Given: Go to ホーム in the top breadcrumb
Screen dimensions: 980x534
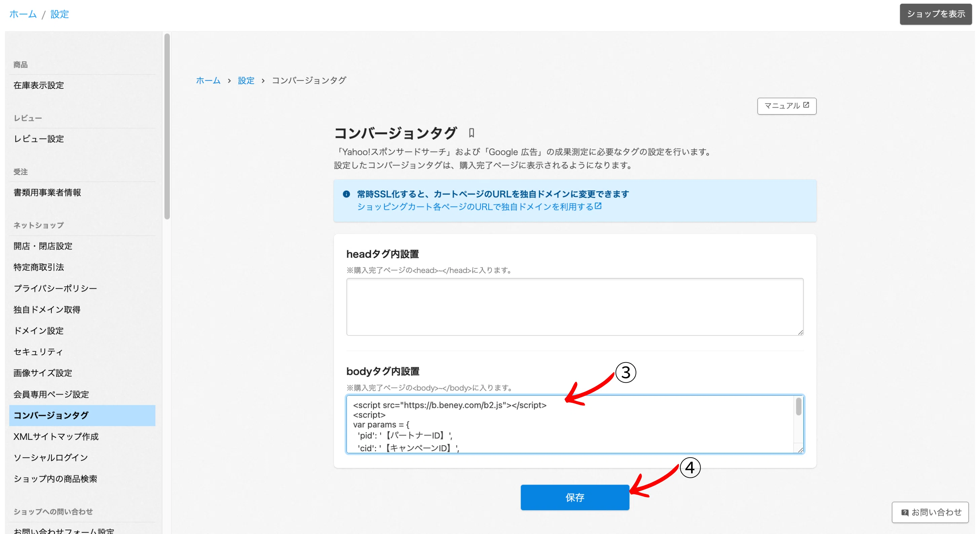Looking at the screenshot, I should tap(23, 14).
